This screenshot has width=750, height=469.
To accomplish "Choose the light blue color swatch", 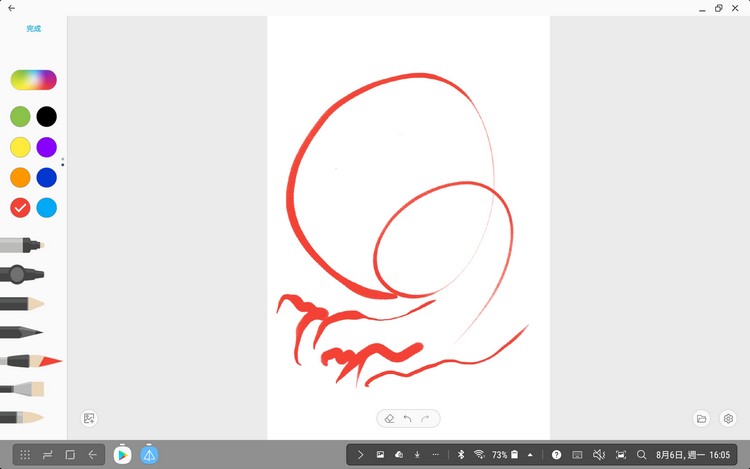I will point(46,208).
